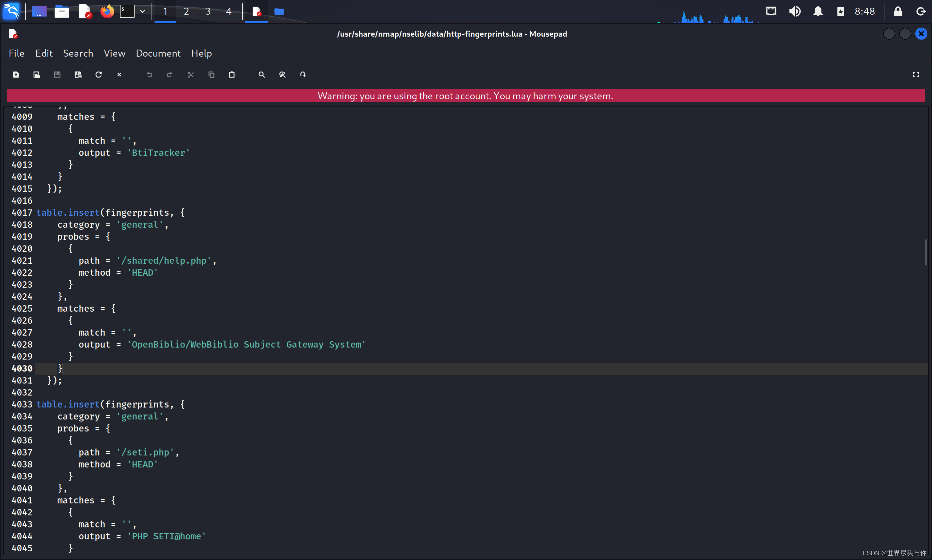Click 'OpenBiblio/WebBiblio Subject Gateway System' text
Screen dimensions: 932x560
point(246,344)
